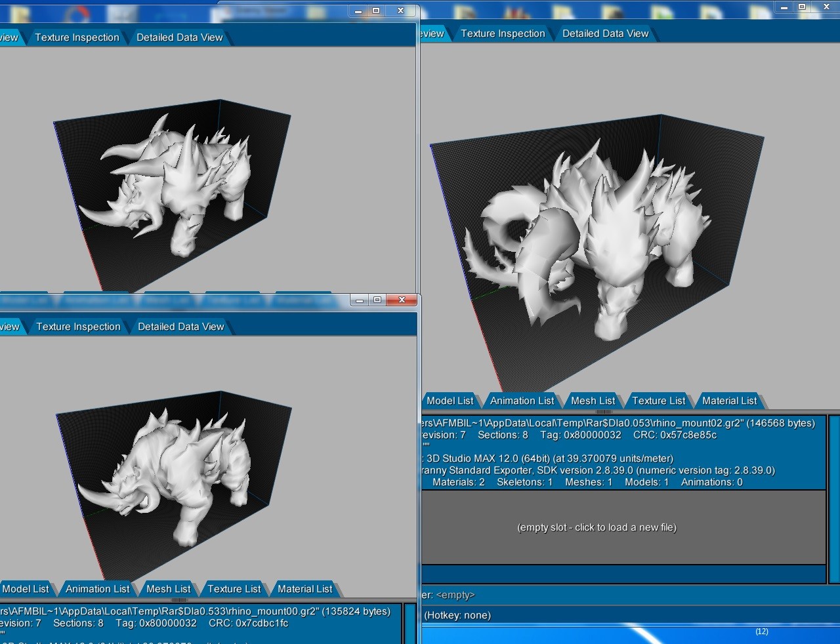Click the rhino_mount02.gr2 file path line

point(618,423)
